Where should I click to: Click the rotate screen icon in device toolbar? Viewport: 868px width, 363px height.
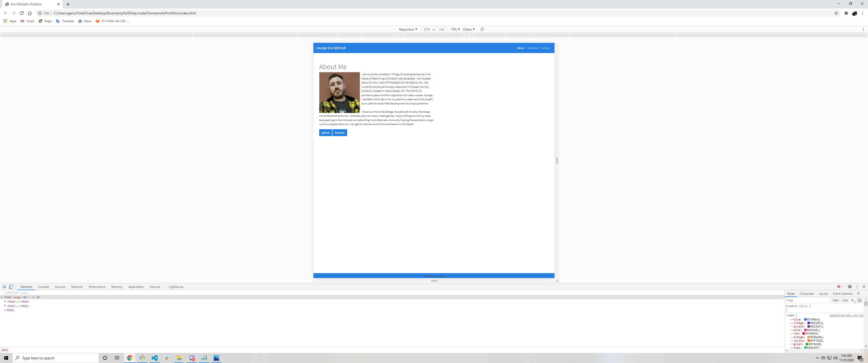point(482,29)
